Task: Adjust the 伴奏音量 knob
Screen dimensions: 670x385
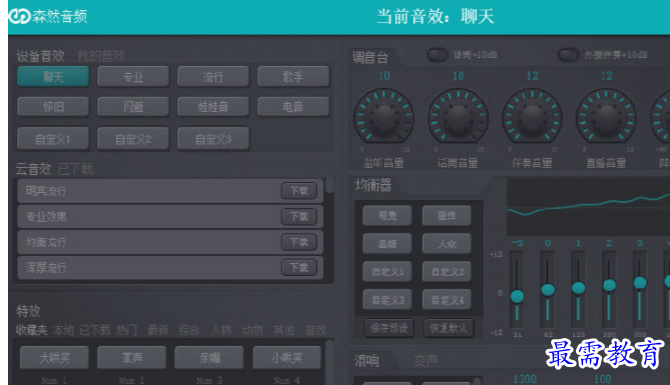Action: 532,116
